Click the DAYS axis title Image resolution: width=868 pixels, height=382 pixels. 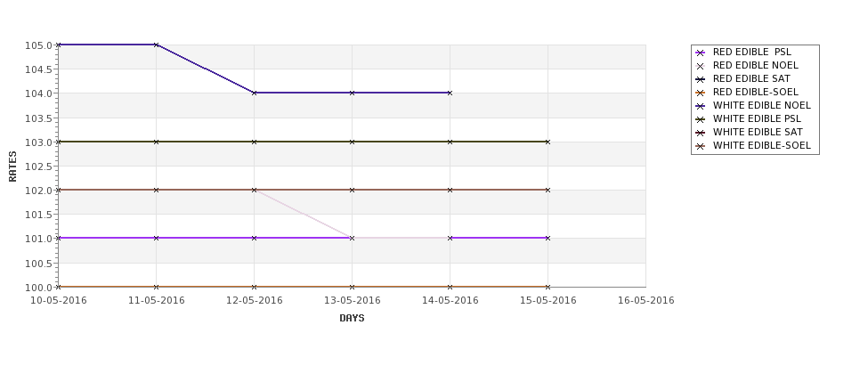click(352, 318)
